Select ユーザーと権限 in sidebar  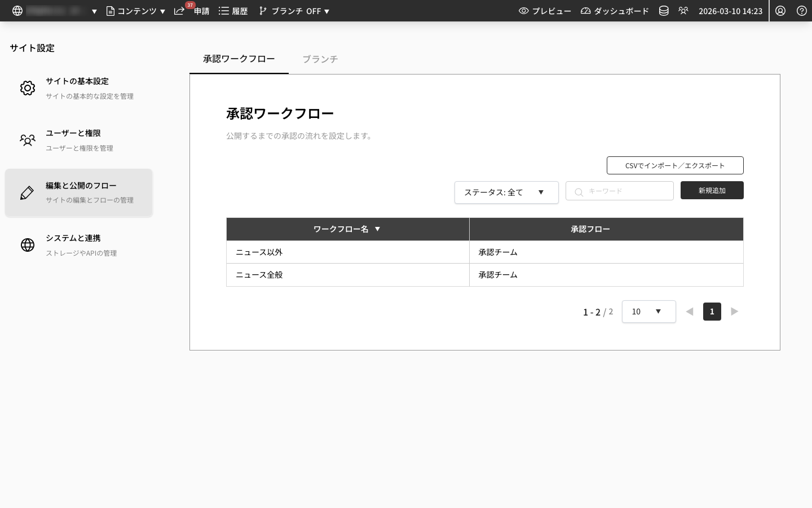pos(79,140)
